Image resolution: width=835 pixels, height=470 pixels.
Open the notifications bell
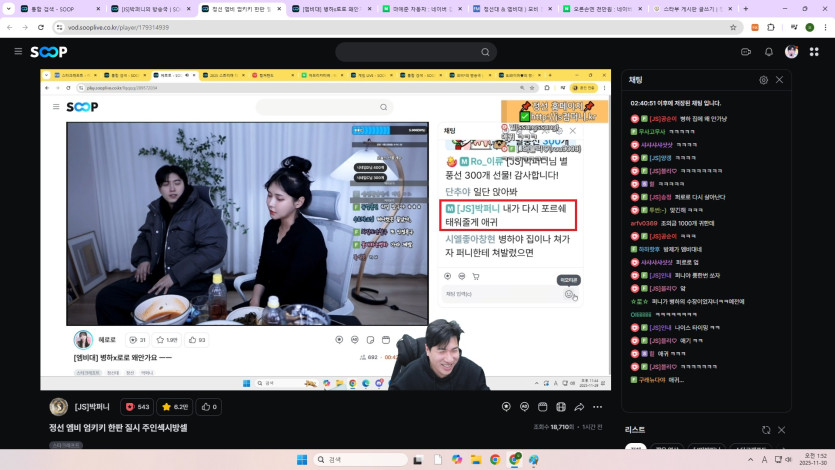(x=769, y=52)
